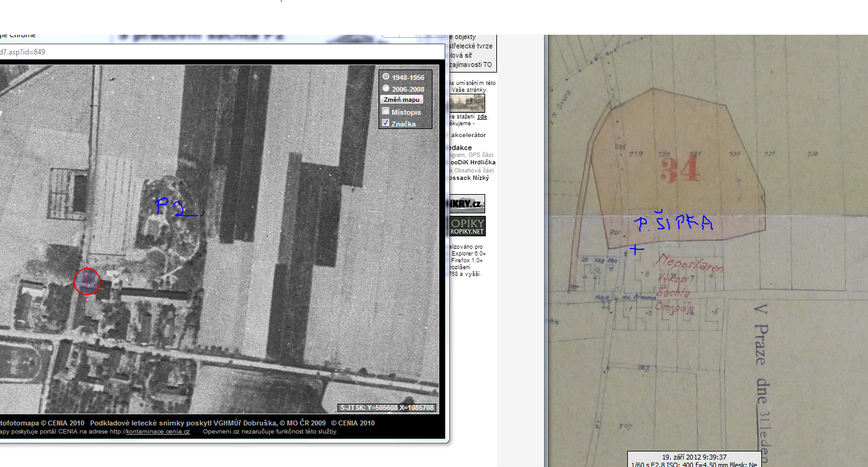Click the photo date info tooltip
The height and width of the screenshot is (467, 868).
tap(694, 460)
